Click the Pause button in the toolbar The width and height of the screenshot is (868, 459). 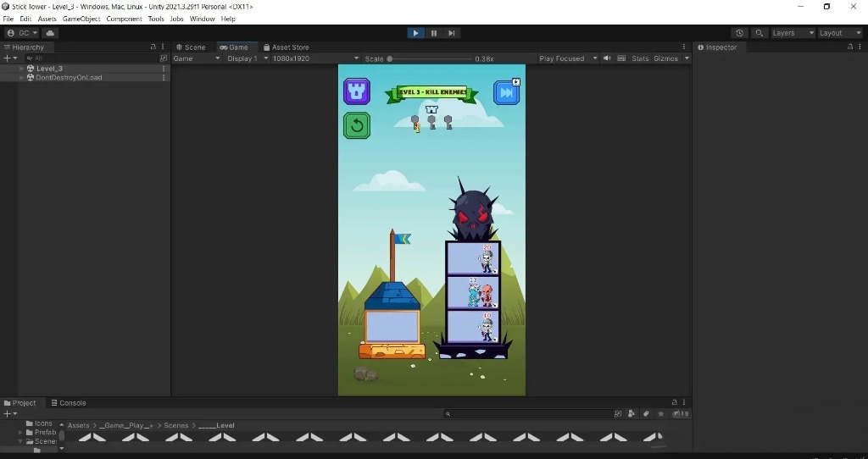(x=433, y=33)
